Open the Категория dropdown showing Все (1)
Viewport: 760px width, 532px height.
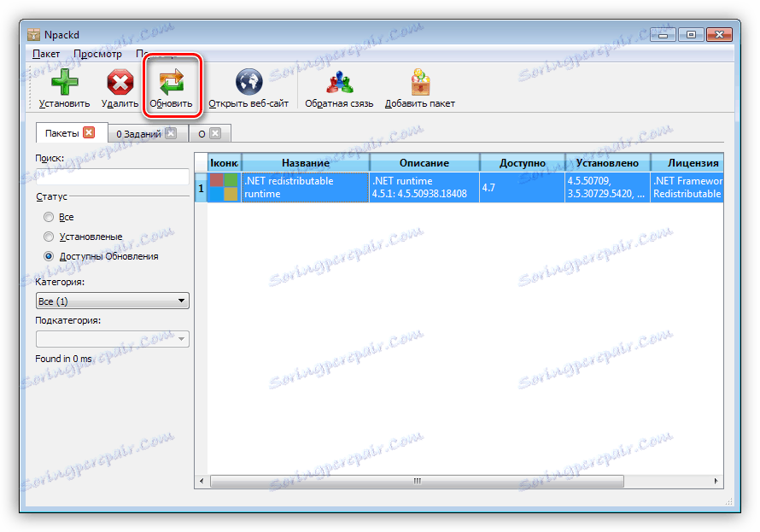click(x=113, y=301)
